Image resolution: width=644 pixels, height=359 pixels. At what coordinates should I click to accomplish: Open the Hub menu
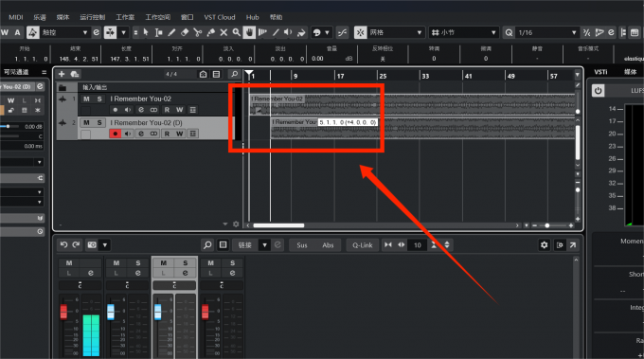252,17
